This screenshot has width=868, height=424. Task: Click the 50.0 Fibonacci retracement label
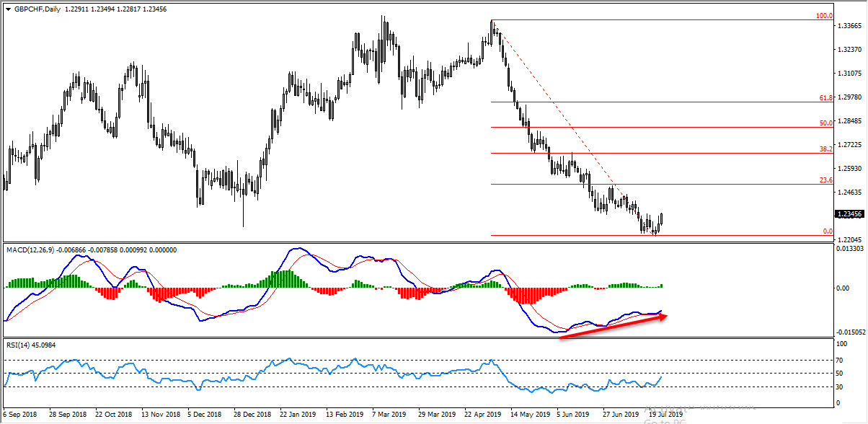click(x=825, y=123)
